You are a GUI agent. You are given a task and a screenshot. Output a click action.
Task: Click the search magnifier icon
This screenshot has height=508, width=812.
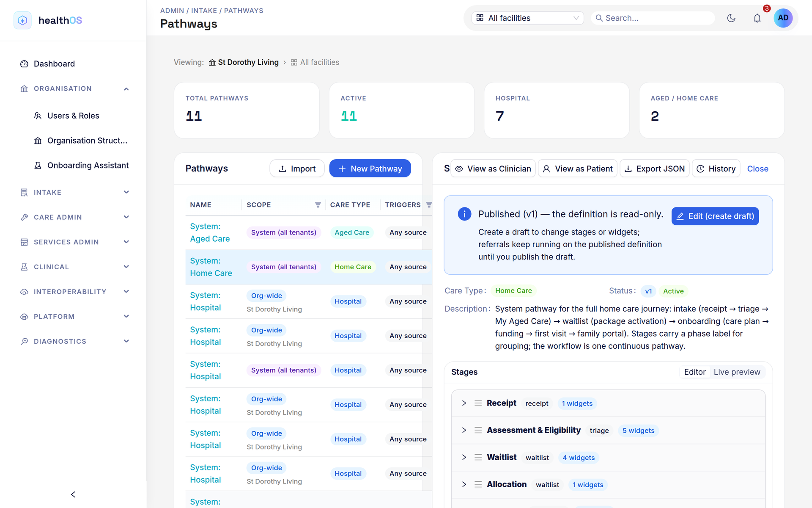click(599, 18)
